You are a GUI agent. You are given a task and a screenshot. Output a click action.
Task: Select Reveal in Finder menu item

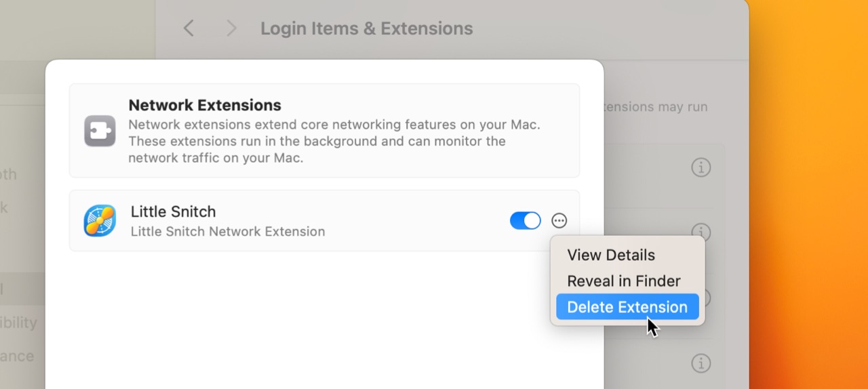tap(623, 281)
